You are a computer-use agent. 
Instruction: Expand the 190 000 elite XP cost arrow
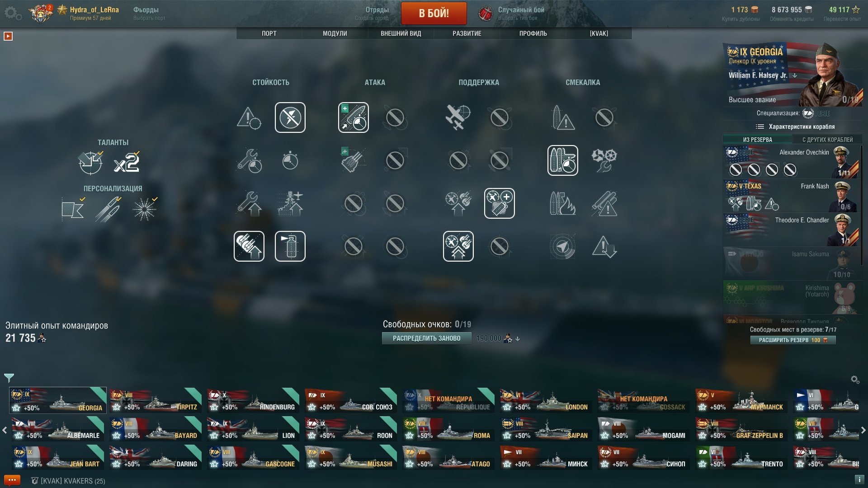(x=518, y=338)
